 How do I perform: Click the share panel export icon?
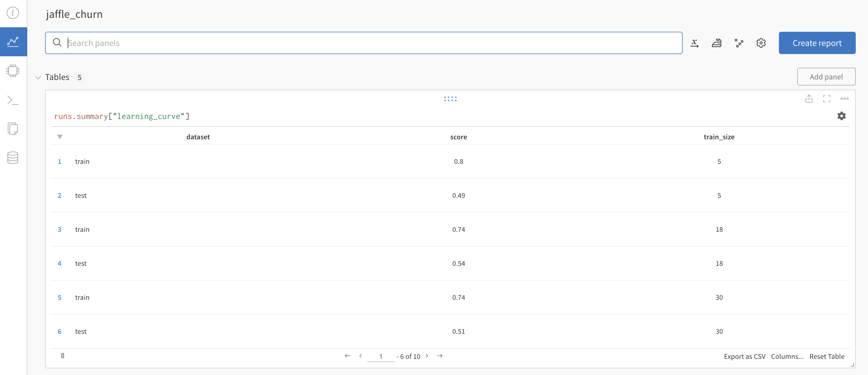click(809, 99)
